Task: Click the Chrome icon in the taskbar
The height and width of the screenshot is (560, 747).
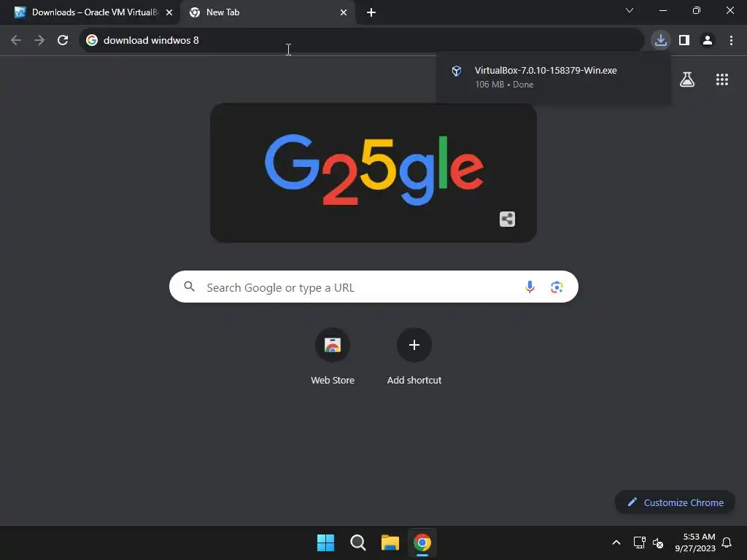Action: pyautogui.click(x=422, y=542)
